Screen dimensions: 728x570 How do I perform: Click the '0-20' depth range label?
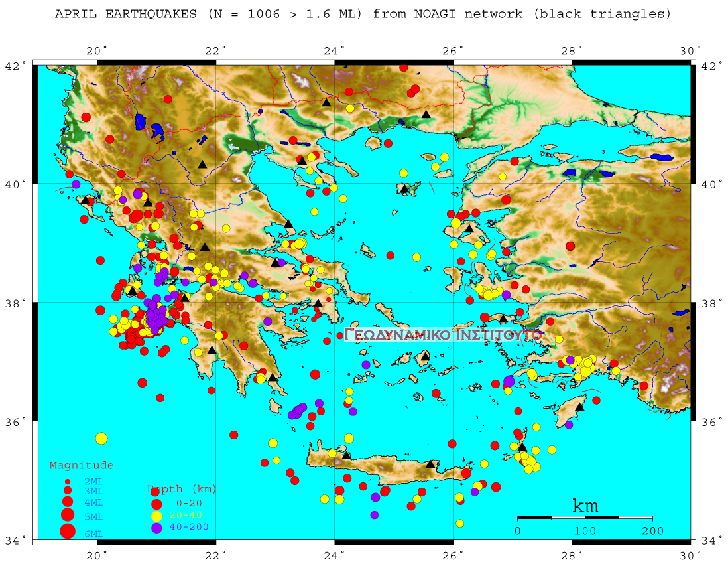point(189,503)
